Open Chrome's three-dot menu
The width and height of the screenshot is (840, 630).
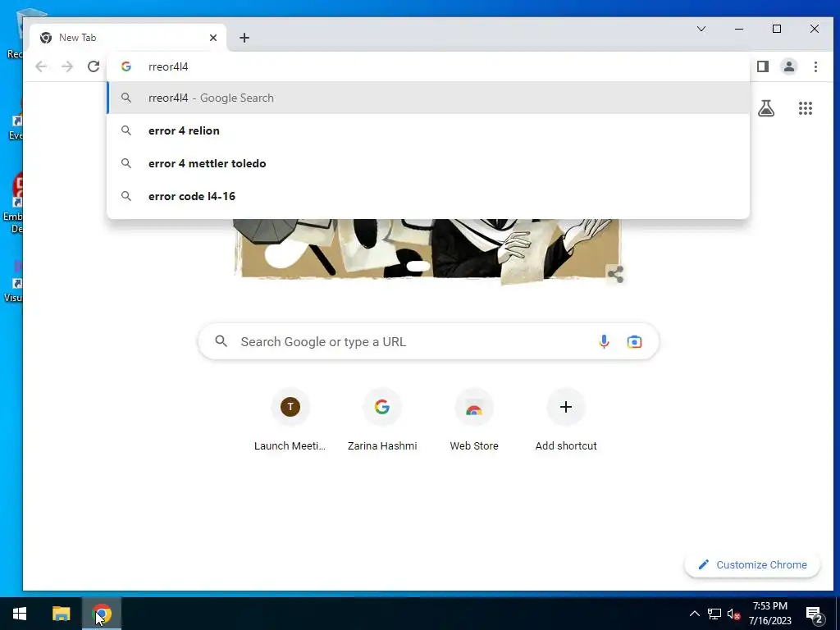[x=815, y=66]
